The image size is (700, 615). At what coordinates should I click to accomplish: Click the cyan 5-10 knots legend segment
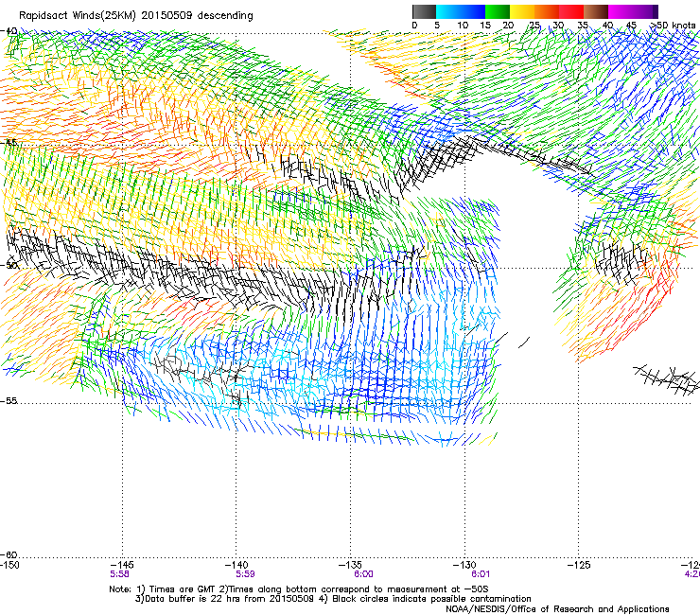448,11
